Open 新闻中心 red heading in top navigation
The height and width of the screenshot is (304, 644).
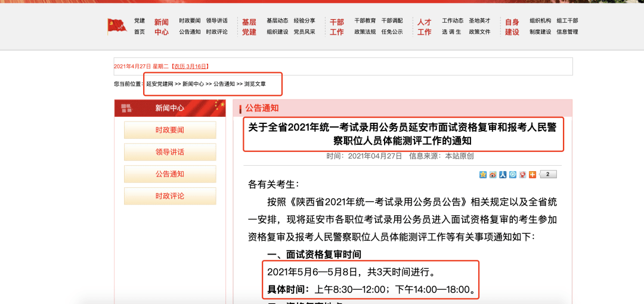tap(162, 27)
